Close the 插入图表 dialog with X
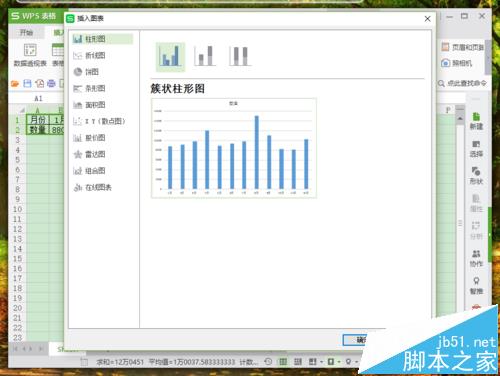Viewport: 500px width, 376px height. point(428,19)
